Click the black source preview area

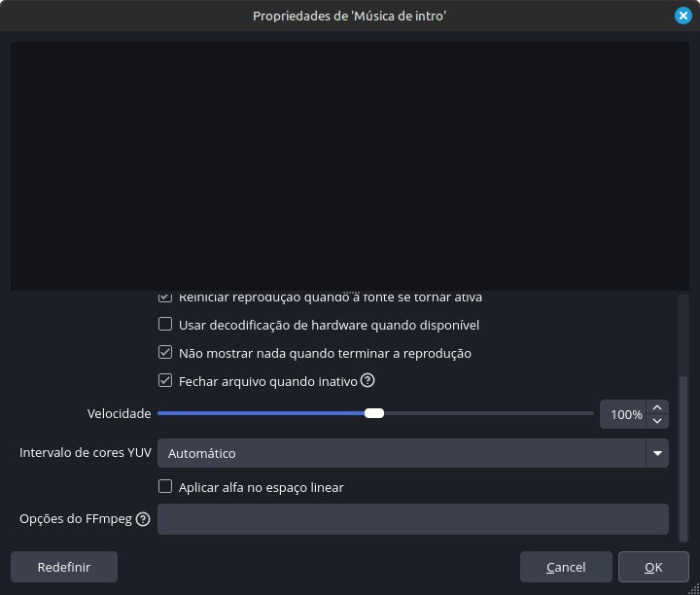click(350, 166)
